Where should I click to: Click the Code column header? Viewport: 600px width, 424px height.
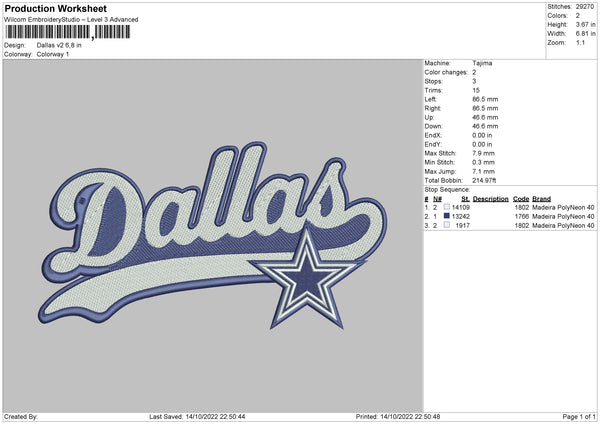click(x=521, y=199)
